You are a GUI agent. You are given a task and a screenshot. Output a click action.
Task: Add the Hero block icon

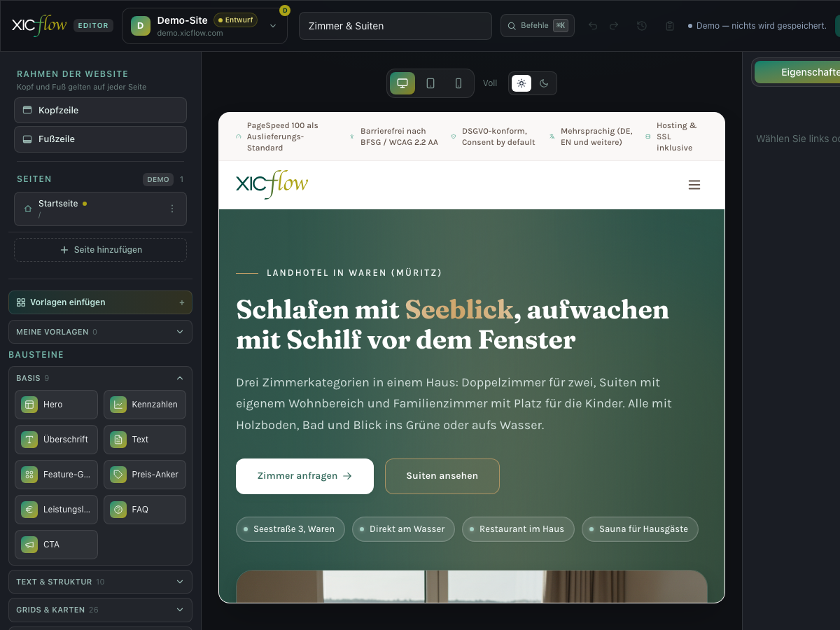(29, 405)
